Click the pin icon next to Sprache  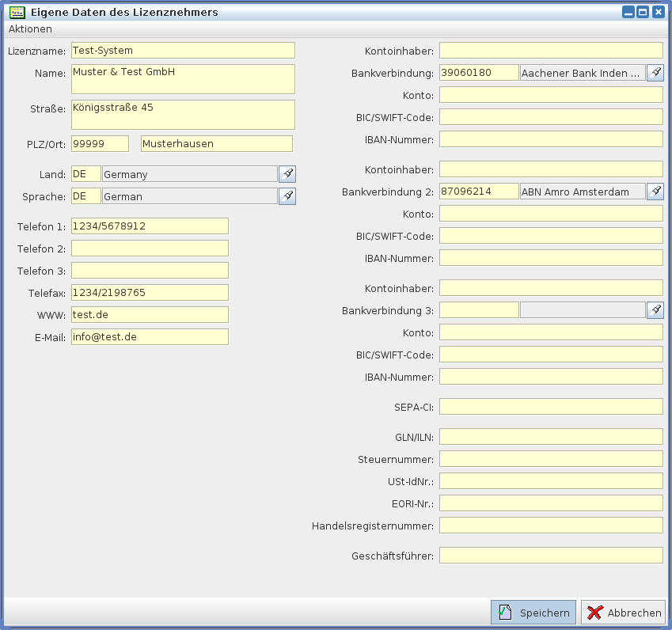287,196
